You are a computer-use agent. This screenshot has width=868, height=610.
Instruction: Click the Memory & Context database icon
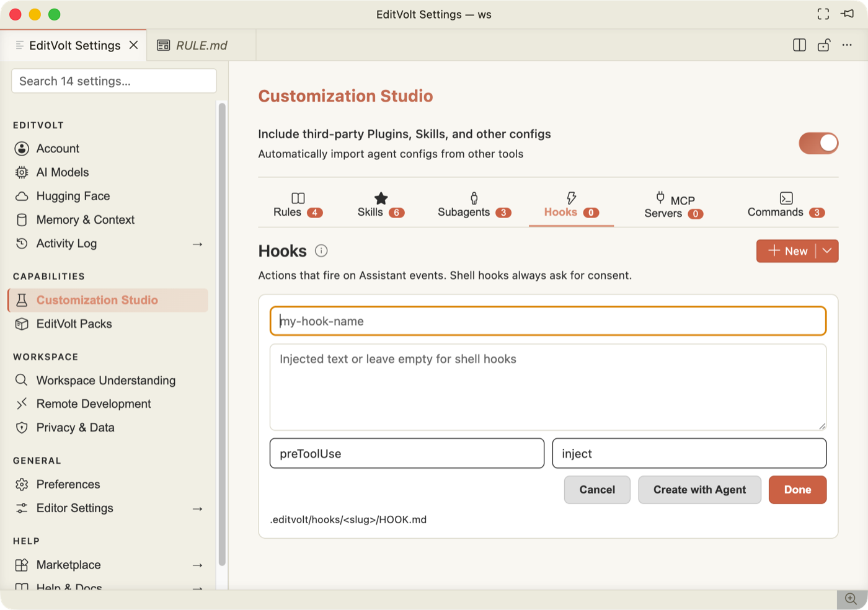point(22,220)
